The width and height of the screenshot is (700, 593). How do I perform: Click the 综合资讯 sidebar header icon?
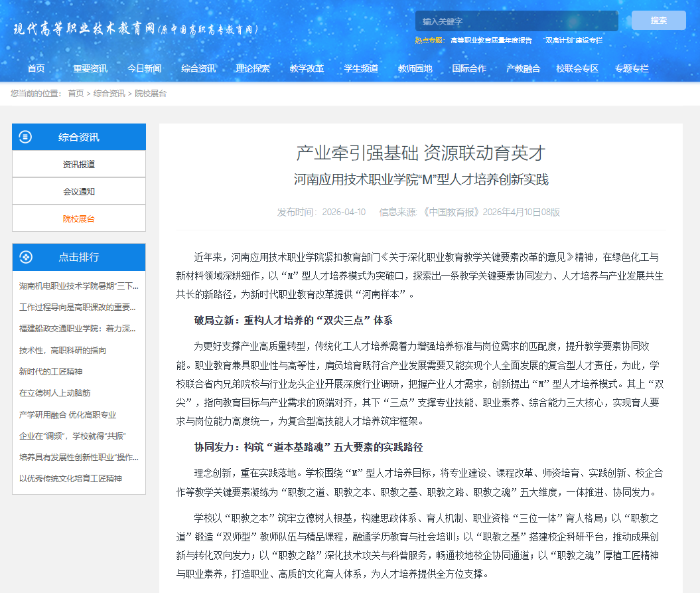click(25, 137)
